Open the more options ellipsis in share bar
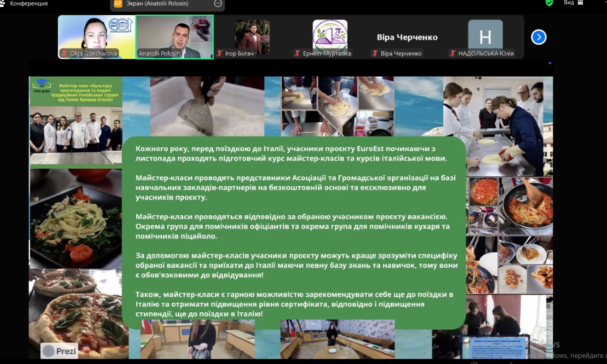 coord(218,3)
